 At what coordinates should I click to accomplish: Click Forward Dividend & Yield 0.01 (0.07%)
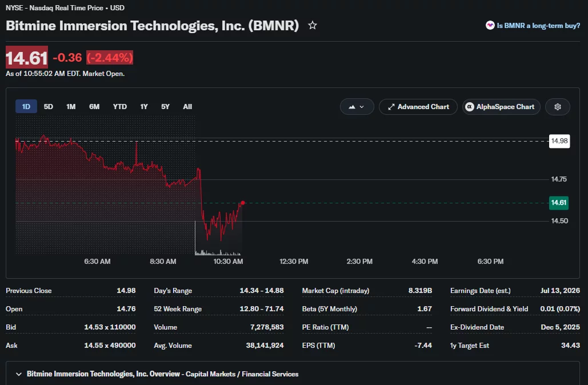click(x=560, y=309)
